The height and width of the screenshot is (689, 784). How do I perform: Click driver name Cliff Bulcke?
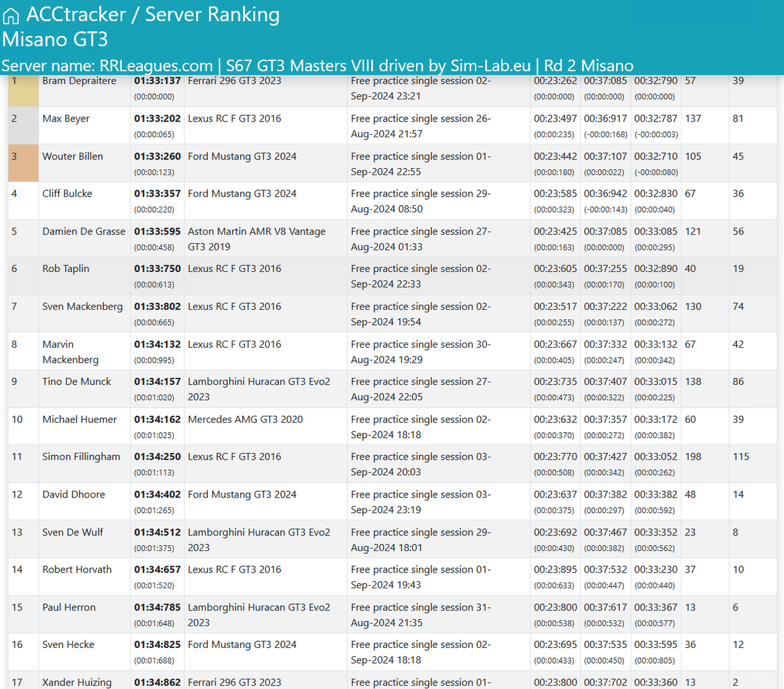[x=67, y=193]
